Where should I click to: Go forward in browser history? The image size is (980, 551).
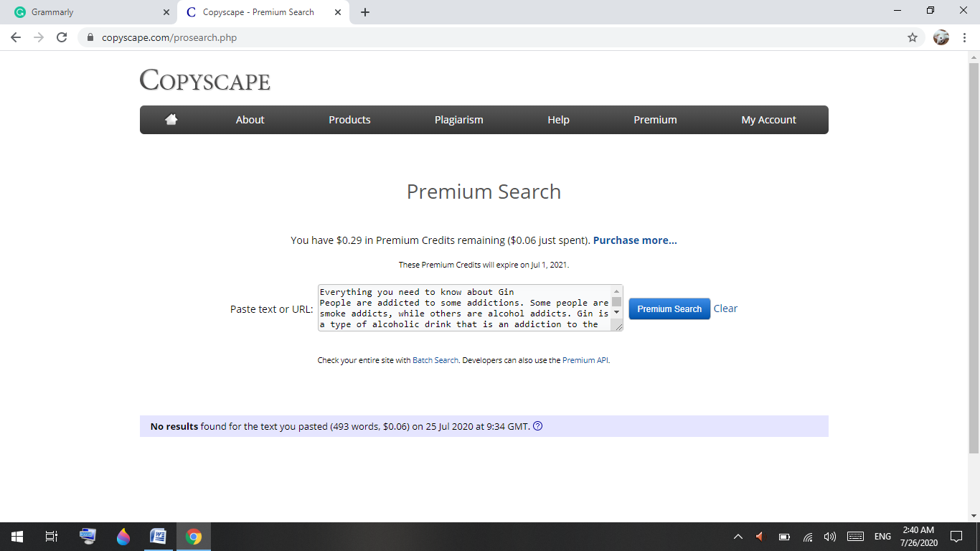39,37
